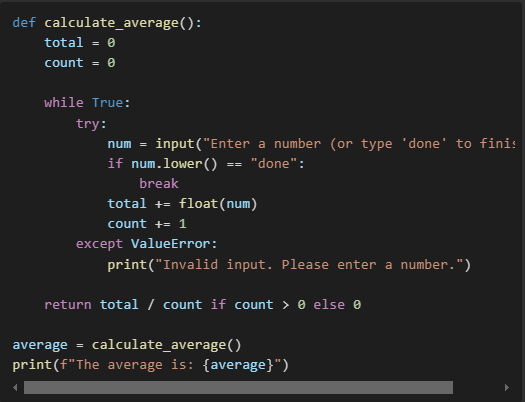Click the right scroll arrow
Screen dimensions: 525x402
click(507, 388)
